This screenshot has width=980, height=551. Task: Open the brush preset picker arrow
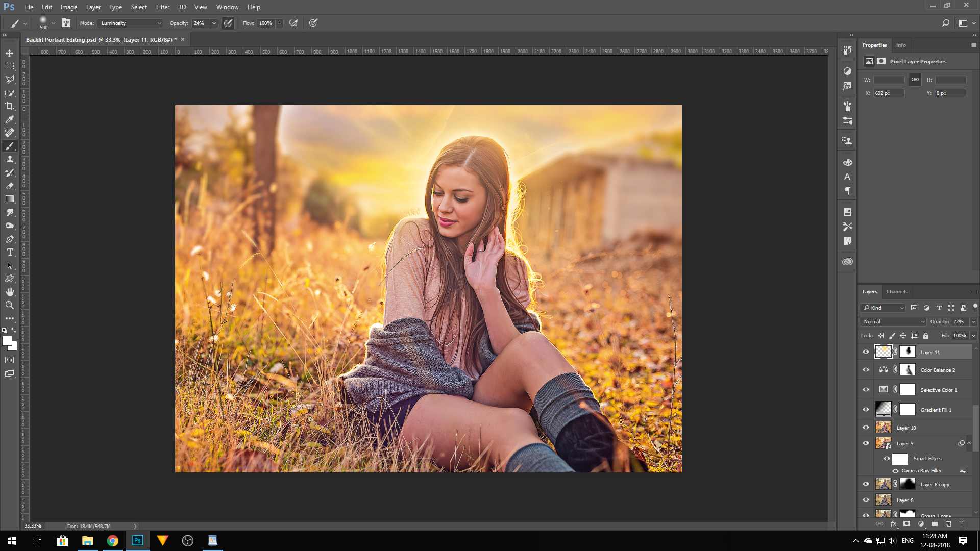(x=53, y=23)
